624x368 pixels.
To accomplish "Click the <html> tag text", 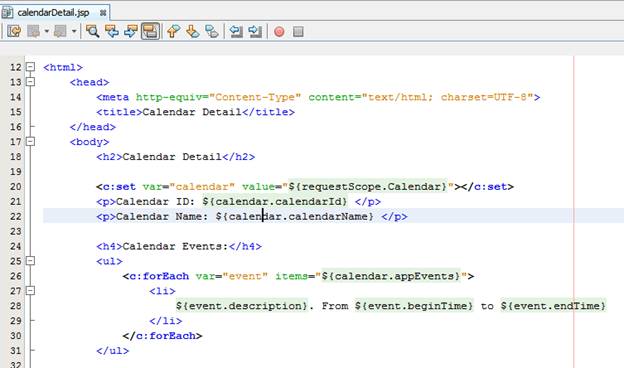I will point(63,67).
